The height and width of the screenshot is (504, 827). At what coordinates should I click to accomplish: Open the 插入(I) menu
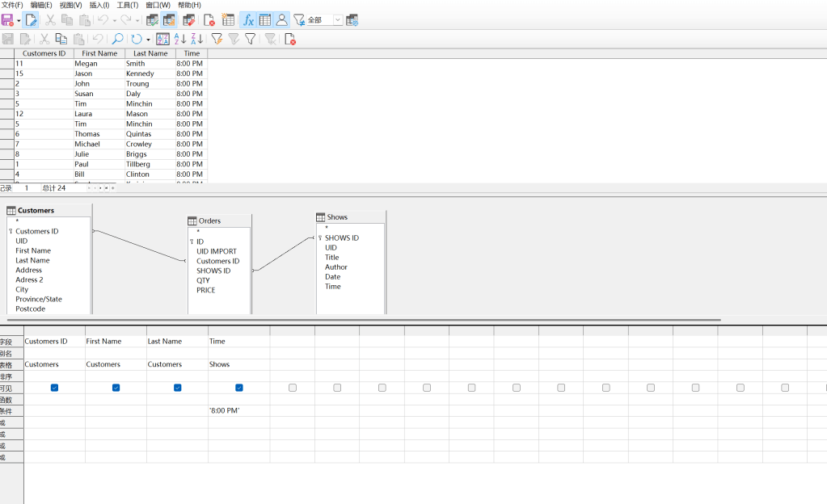tap(100, 5)
